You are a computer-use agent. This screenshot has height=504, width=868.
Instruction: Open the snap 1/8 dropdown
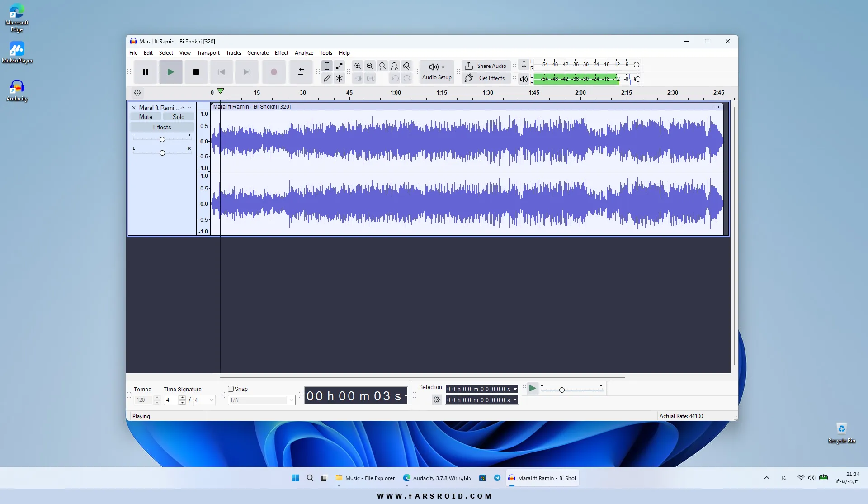coord(261,400)
